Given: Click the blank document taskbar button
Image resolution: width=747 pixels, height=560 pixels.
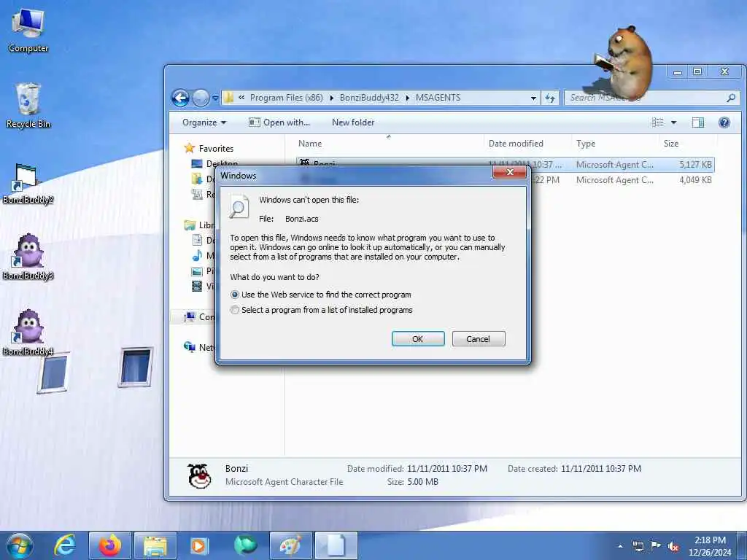Looking at the screenshot, I should coord(336,545).
